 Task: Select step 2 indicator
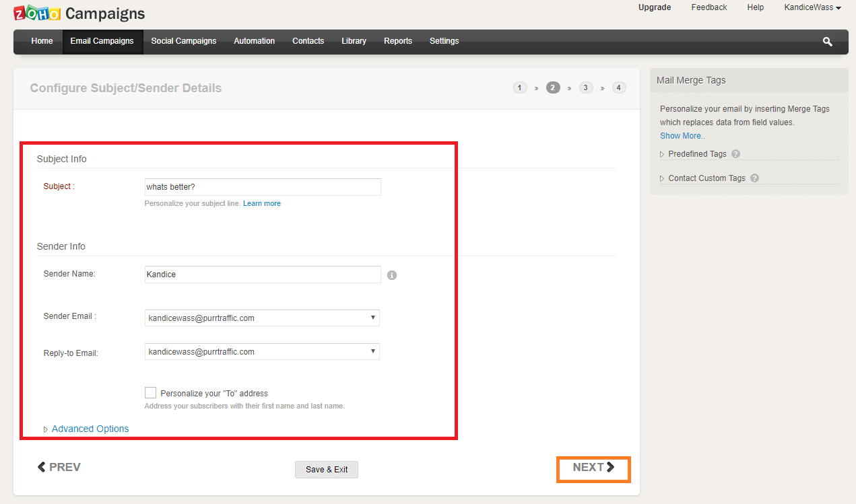tap(553, 87)
